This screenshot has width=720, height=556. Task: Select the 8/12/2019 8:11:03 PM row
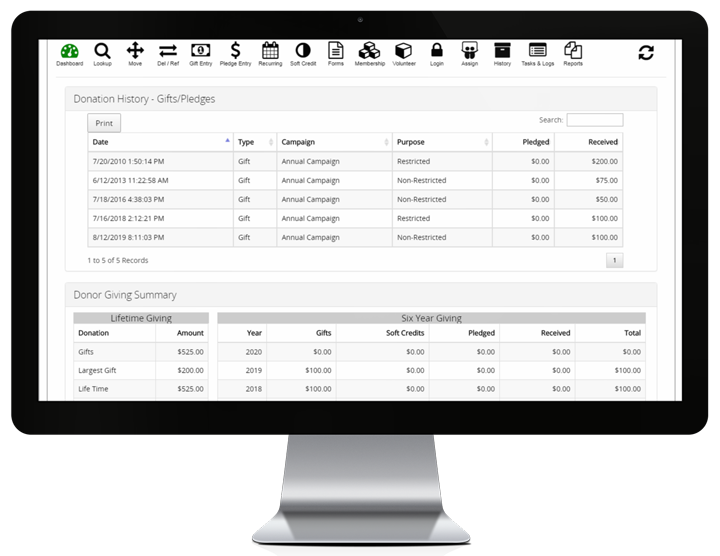click(x=355, y=237)
